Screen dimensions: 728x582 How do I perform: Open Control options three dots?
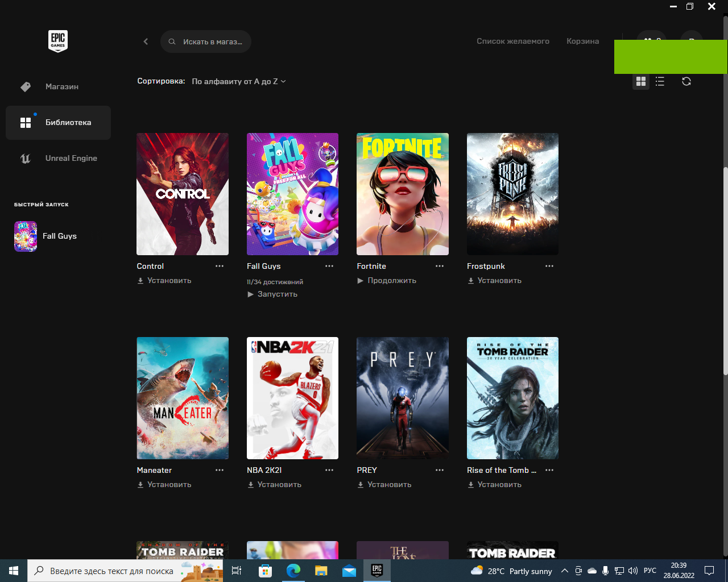coord(220,266)
